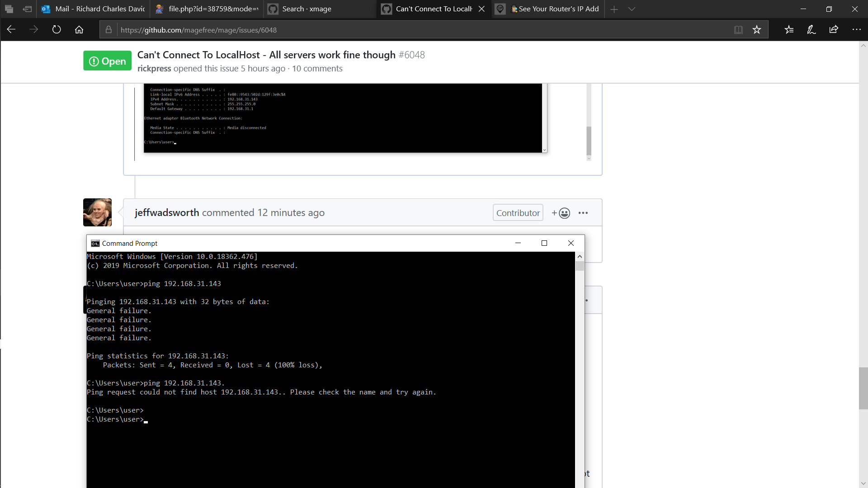Screen dimensions: 868x488
Task: Share the current page
Action: (834, 29)
